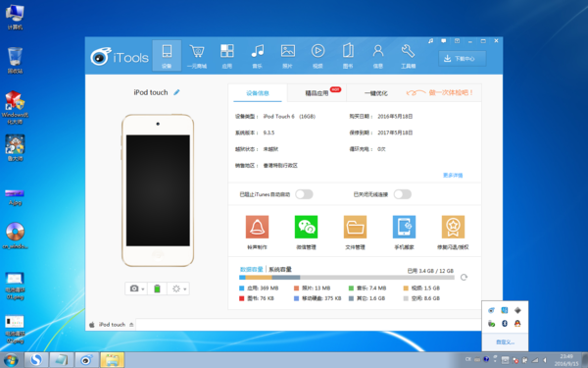
Task: Click the iPod Touch 6 (16GB) value
Action: coord(289,117)
